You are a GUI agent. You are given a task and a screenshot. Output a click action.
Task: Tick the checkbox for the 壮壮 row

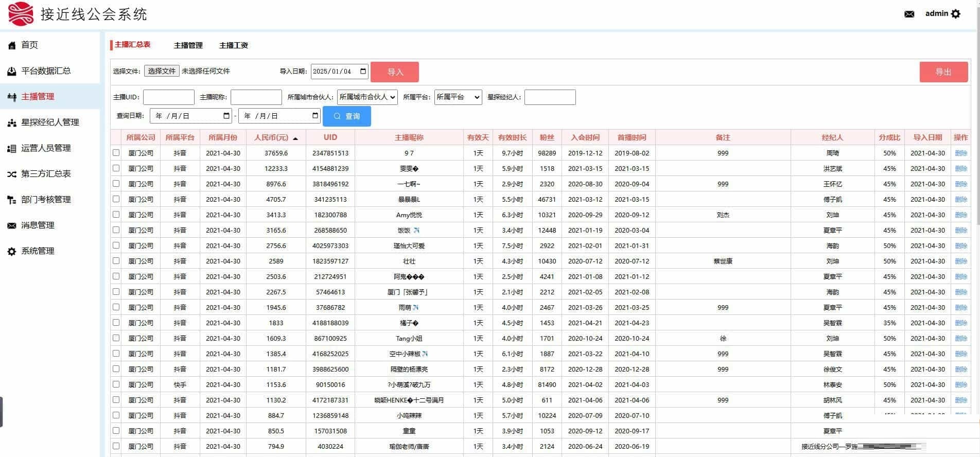[x=116, y=261]
